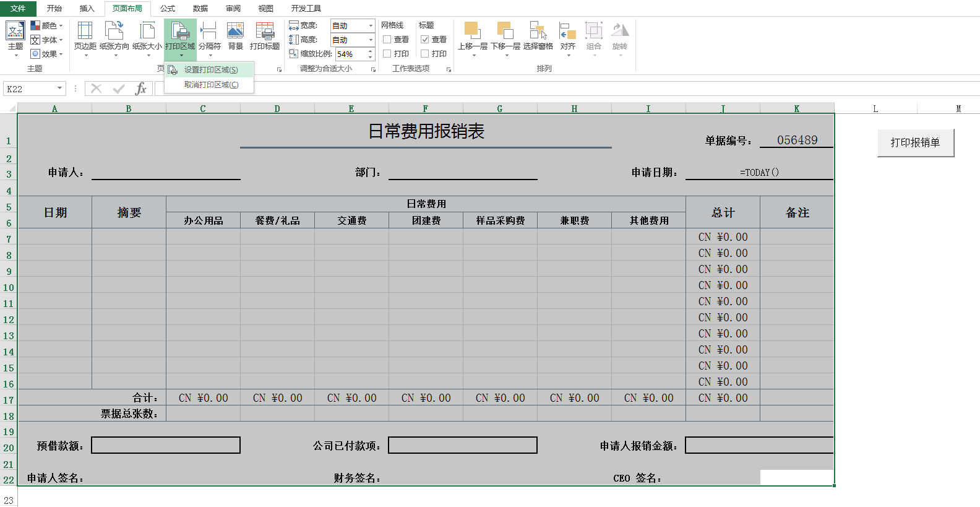
Task: Select the white cell K22
Action: (797, 477)
